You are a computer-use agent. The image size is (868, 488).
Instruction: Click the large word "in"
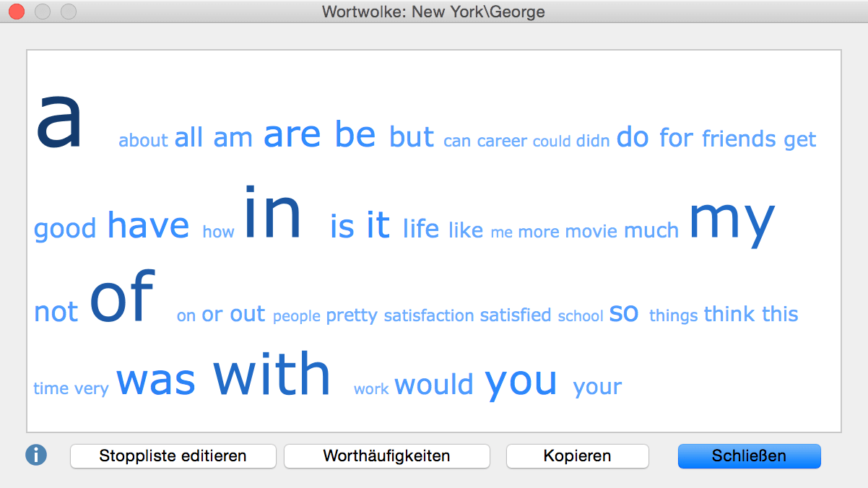[272, 213]
